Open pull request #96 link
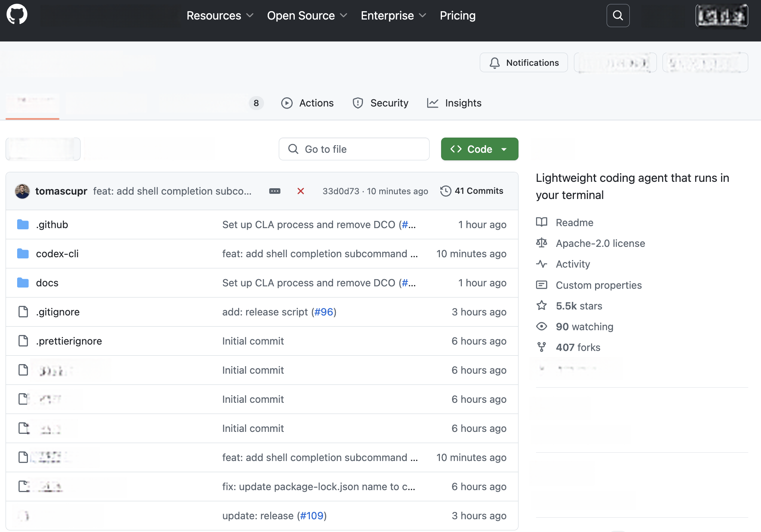Image resolution: width=761 pixels, height=532 pixels. point(324,312)
